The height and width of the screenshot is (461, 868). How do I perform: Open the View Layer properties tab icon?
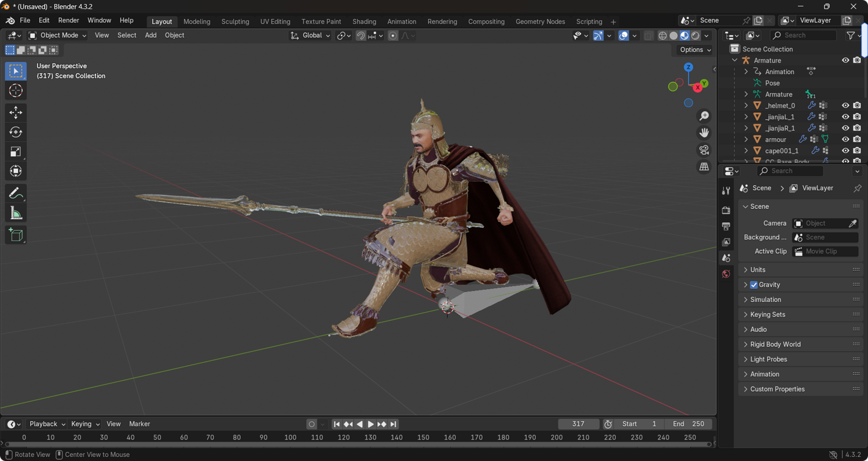[726, 242]
